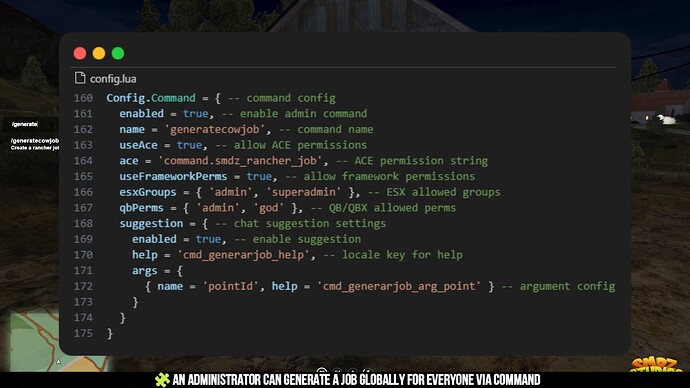690x388 pixels.
Task: Click 'Config.Command' on line 160
Action: (x=151, y=98)
